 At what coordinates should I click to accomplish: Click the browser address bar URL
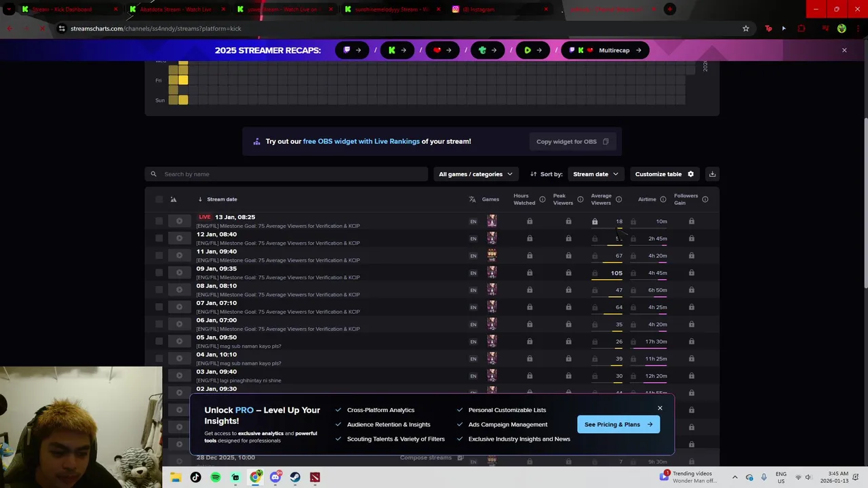tap(156, 28)
